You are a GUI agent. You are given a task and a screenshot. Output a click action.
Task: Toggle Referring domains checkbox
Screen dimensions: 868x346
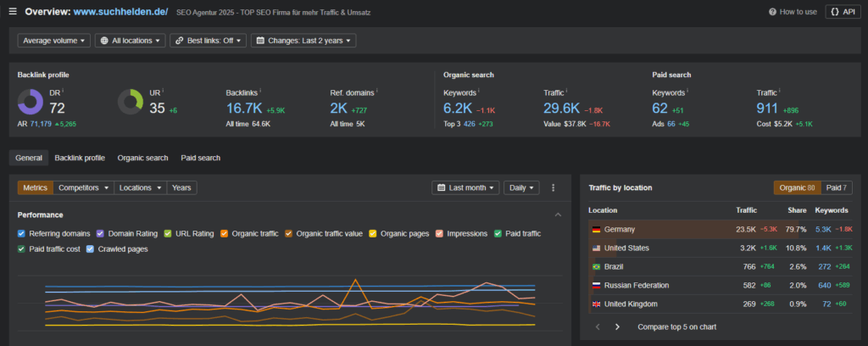(21, 233)
